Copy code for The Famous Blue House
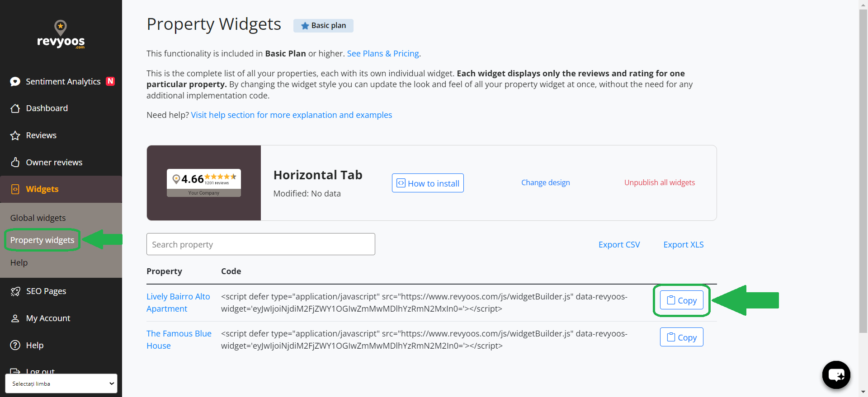Image resolution: width=868 pixels, height=397 pixels. coord(682,337)
